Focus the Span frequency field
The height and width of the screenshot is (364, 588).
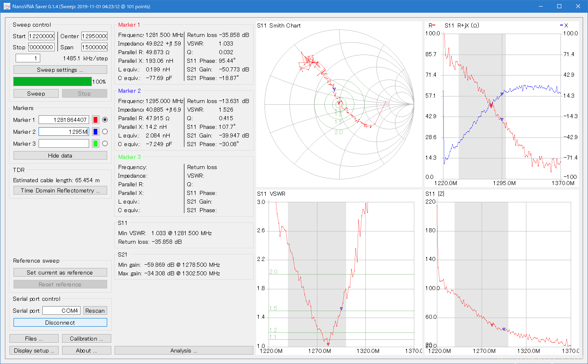tap(94, 47)
